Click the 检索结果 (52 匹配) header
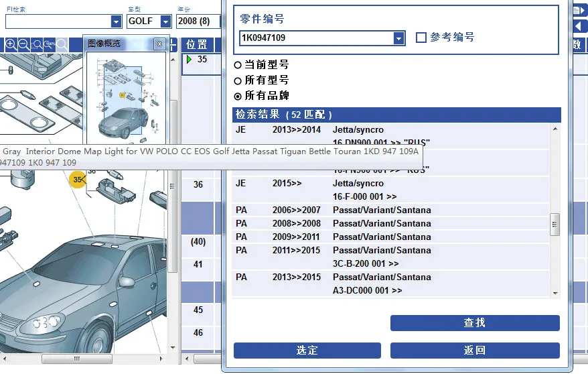588x374 pixels. point(396,115)
